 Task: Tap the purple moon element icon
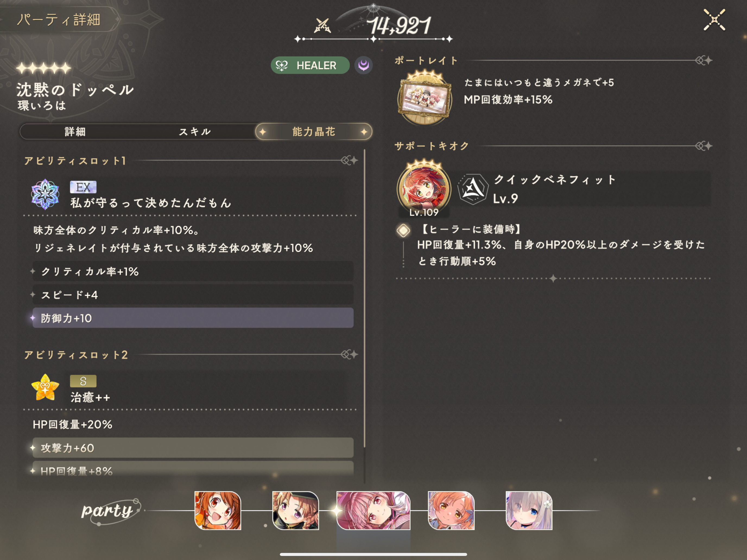click(x=363, y=65)
